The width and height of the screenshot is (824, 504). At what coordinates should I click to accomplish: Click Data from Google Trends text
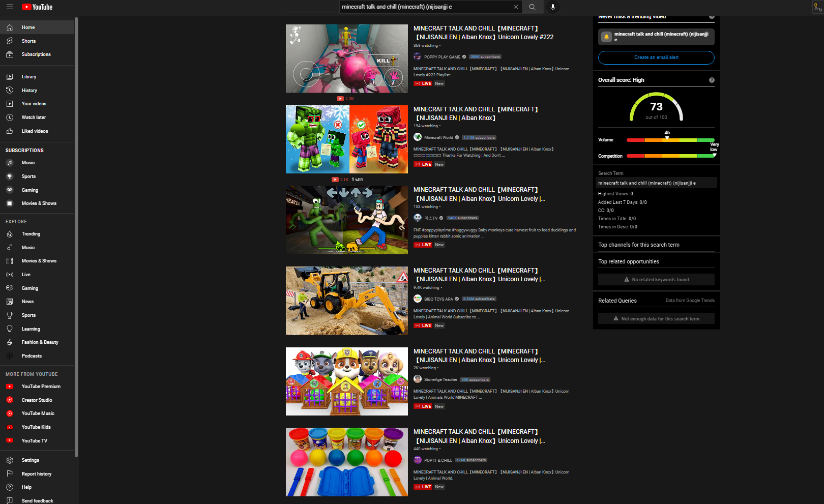(x=690, y=301)
